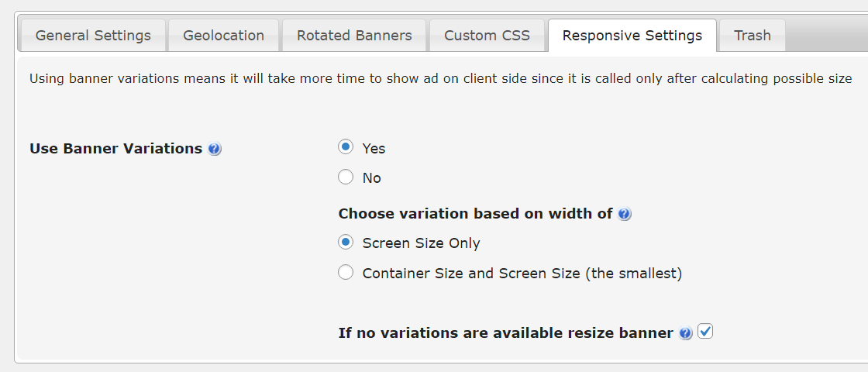Show help tooltip icon for resize banner option

[x=685, y=333]
